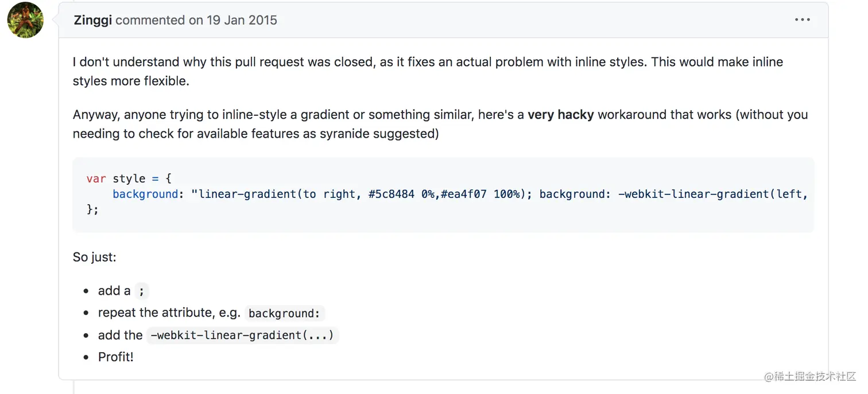Click the 19 Jan 2015 timestamp

tap(242, 20)
